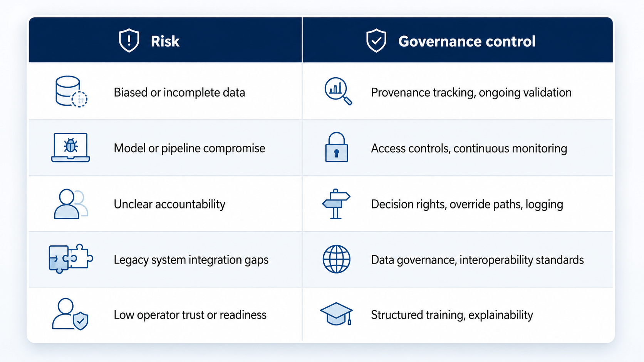Click the graduation cap training icon

pos(337,314)
